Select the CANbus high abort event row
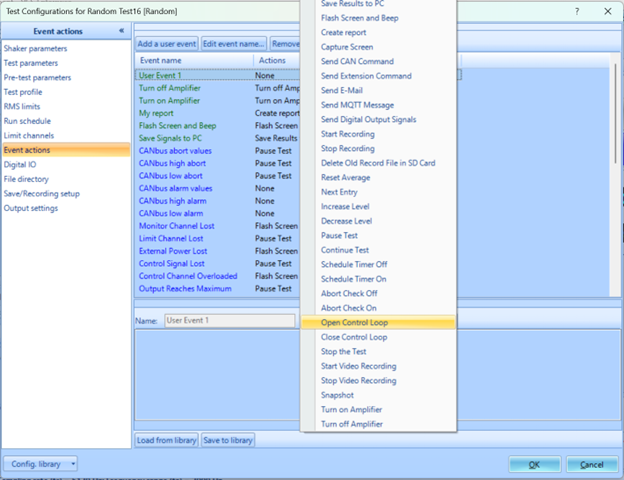 (174, 163)
